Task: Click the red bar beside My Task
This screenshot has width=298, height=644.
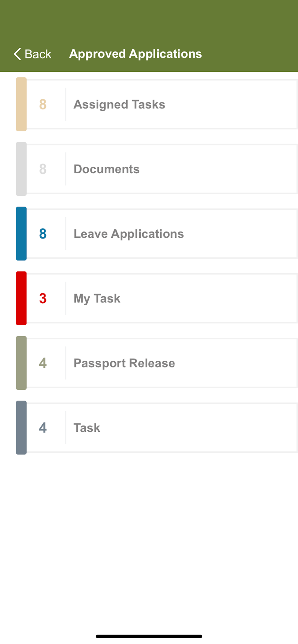Action: coord(21,298)
